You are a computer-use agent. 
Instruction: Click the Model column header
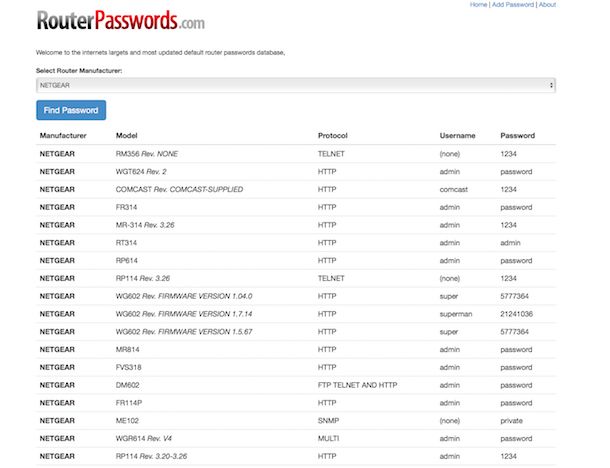pyautogui.click(x=126, y=136)
